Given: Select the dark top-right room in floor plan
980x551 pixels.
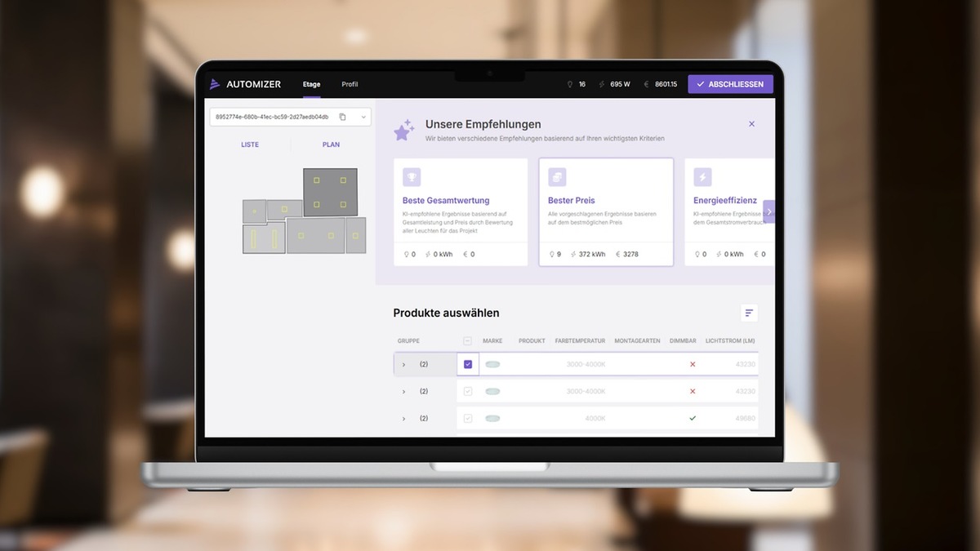Looking at the screenshot, I should [x=330, y=192].
